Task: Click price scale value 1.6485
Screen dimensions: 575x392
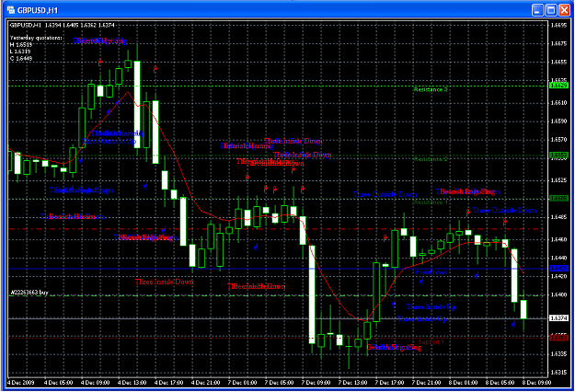Action: coord(558,217)
